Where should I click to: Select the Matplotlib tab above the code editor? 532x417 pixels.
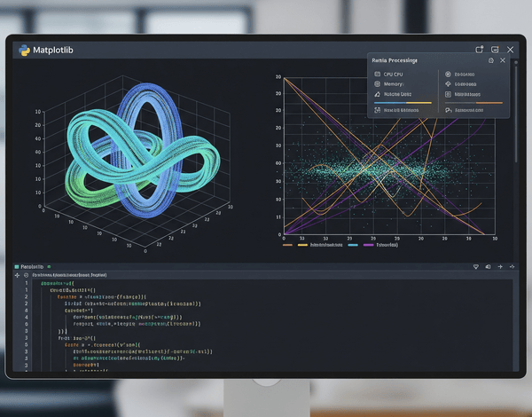(32, 266)
